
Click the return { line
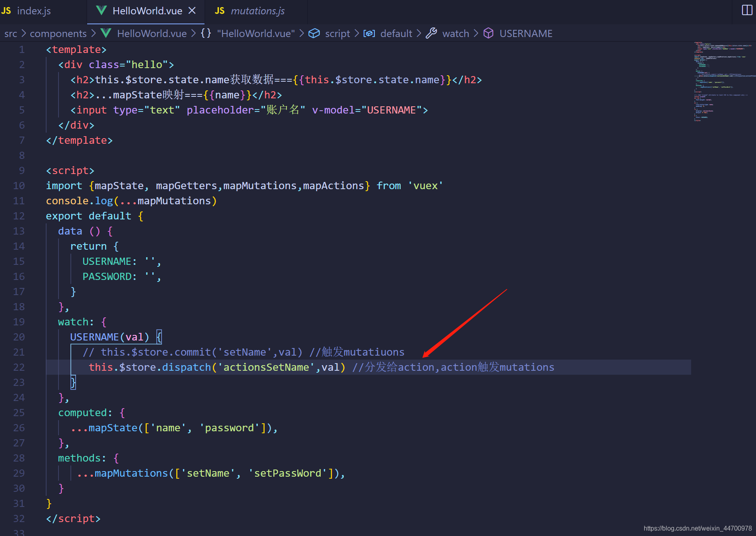(95, 246)
